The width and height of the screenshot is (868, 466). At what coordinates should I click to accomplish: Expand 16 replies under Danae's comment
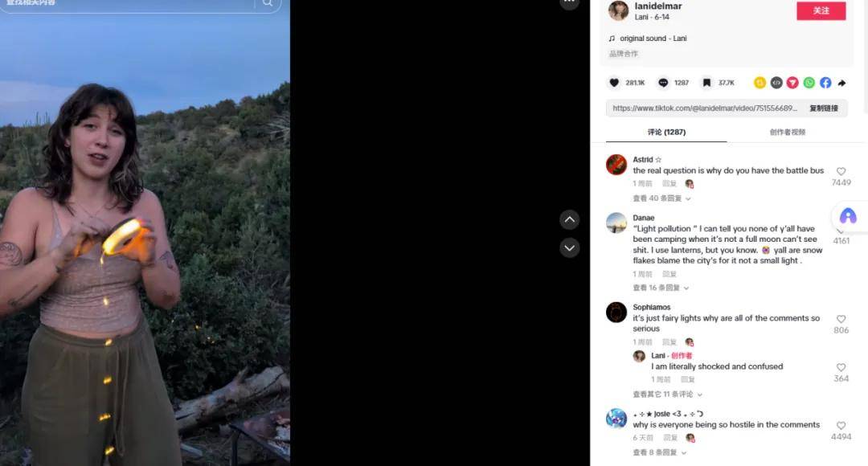tap(661, 288)
